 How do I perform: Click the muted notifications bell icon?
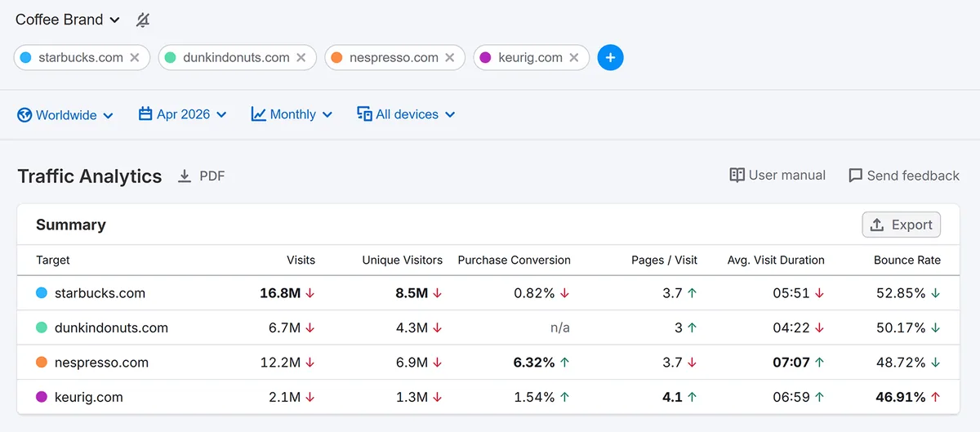coord(143,20)
